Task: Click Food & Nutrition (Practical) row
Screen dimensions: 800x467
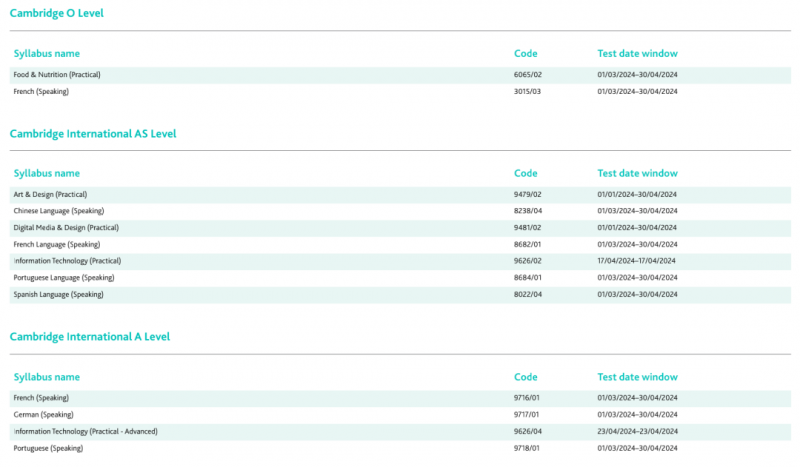Action: tap(400, 75)
